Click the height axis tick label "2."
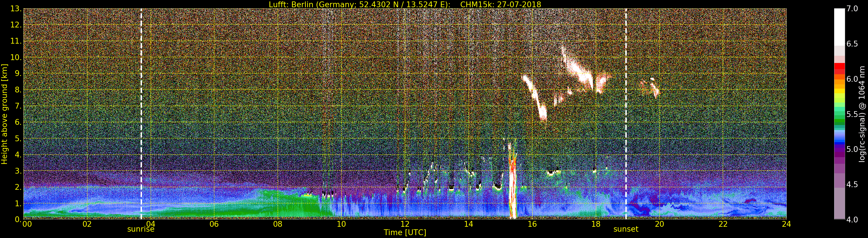Image resolution: width=868 pixels, height=238 pixels. pos(18,187)
